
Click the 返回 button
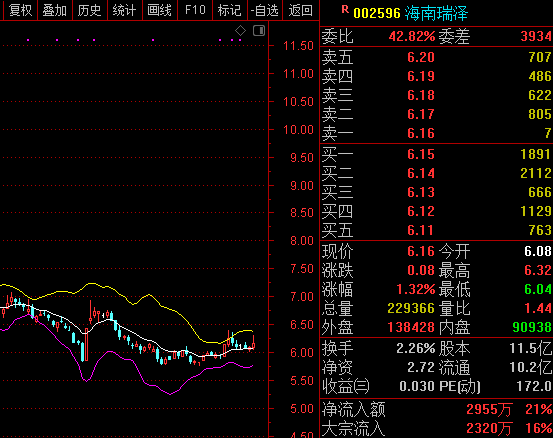tap(300, 10)
